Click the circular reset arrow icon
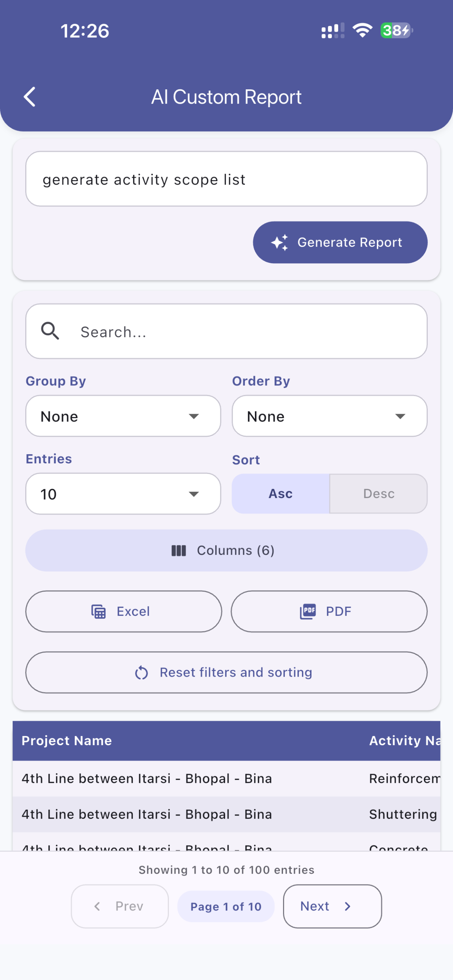This screenshot has height=980, width=453. pos(141,673)
